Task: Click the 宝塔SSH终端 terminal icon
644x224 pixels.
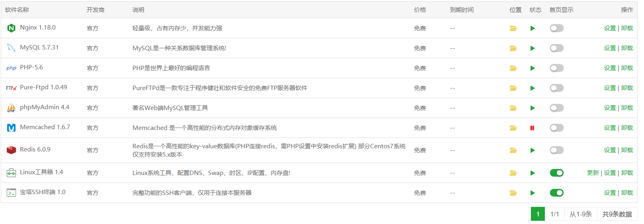Action: [x=11, y=193]
